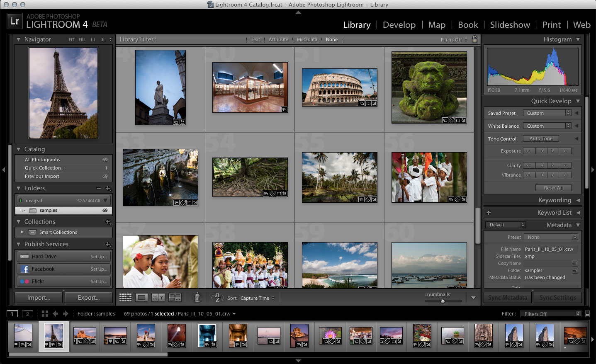Image resolution: width=596 pixels, height=364 pixels.
Task: Open Survey view icon in toolbar
Action: coord(175,298)
